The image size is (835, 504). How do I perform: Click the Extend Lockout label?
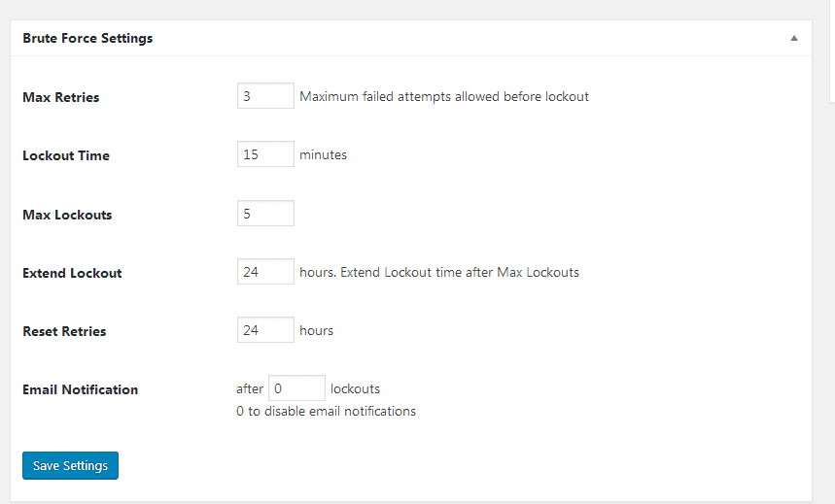pyautogui.click(x=72, y=273)
